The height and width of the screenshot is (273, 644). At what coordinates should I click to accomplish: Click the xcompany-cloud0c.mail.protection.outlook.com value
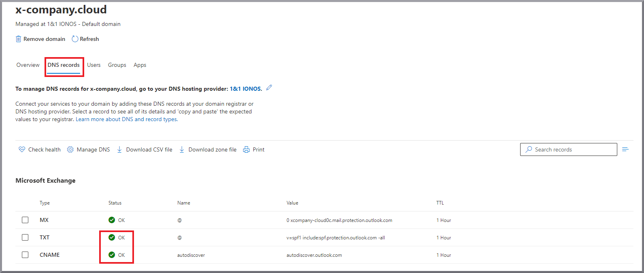click(x=339, y=220)
